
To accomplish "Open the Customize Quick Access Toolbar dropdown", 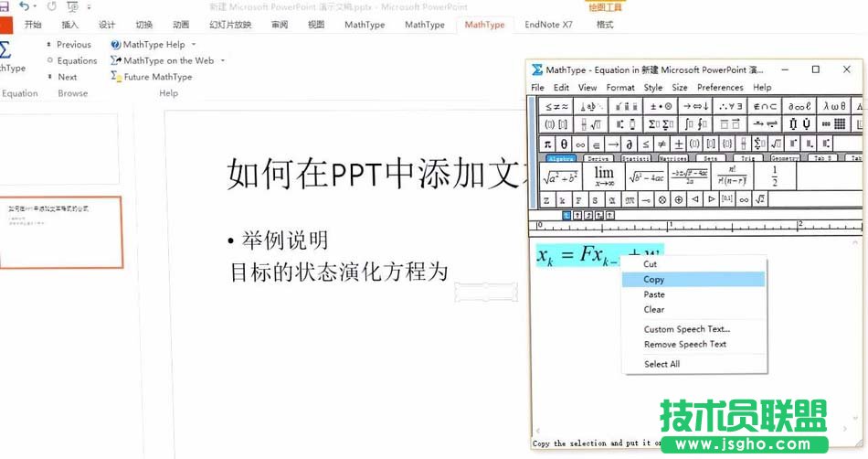I will click(x=90, y=7).
